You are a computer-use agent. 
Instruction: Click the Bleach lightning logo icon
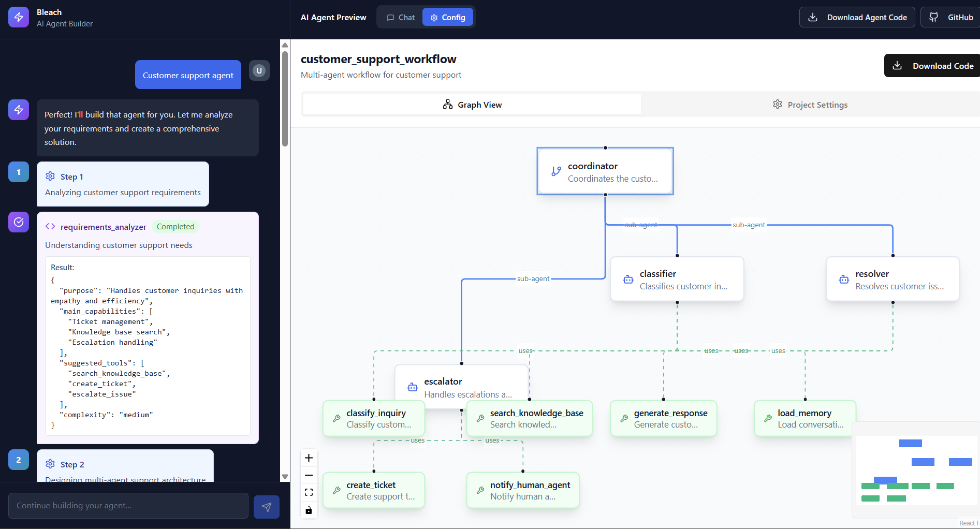19,17
